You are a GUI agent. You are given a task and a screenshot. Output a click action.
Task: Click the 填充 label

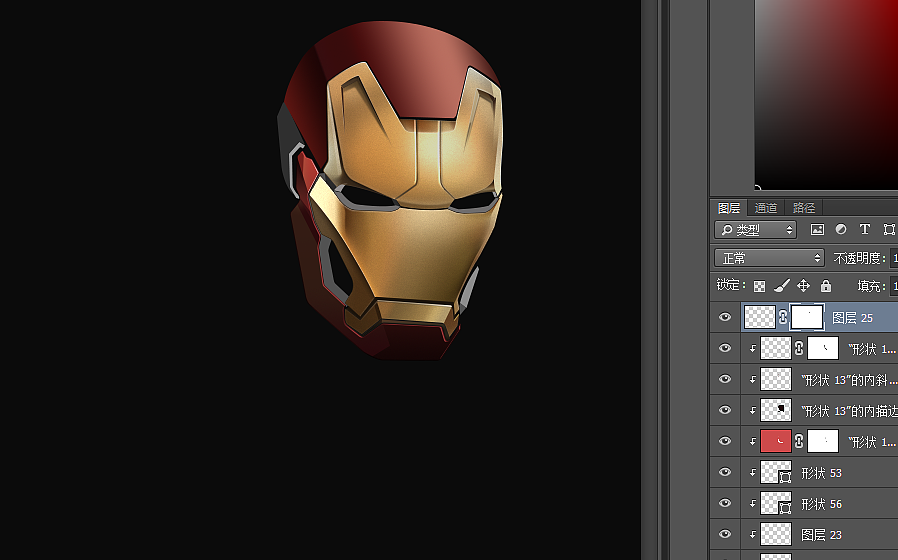pyautogui.click(x=871, y=286)
